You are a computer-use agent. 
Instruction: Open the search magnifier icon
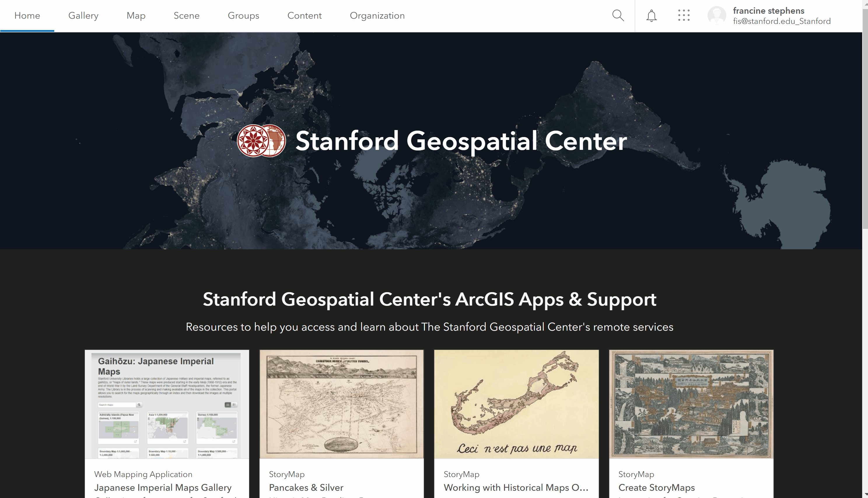coord(617,15)
